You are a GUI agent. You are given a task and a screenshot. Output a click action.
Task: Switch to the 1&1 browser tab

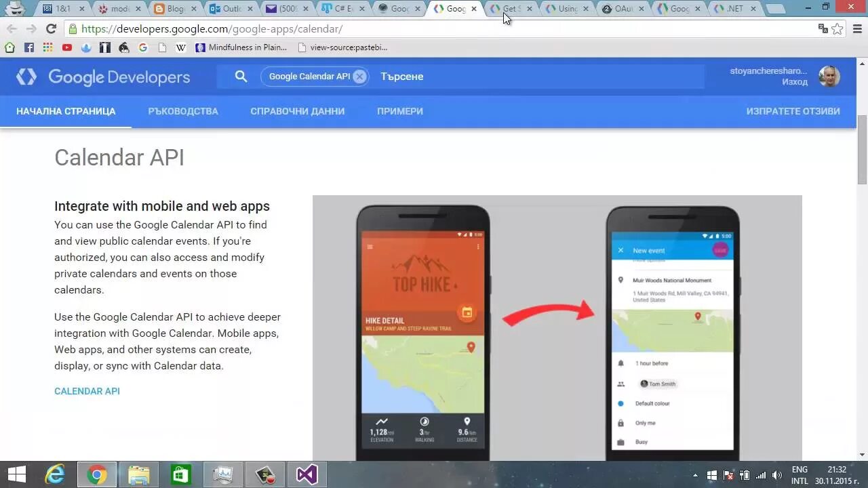64,9
